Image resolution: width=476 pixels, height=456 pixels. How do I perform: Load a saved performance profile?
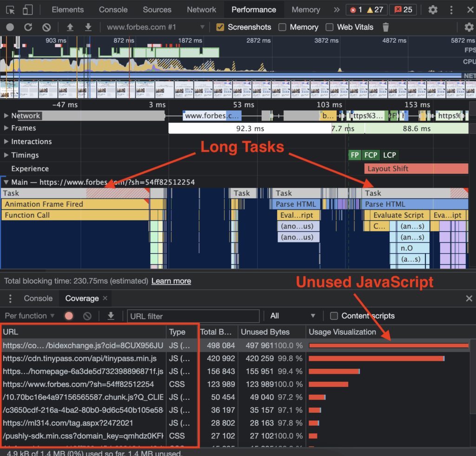tap(69, 27)
